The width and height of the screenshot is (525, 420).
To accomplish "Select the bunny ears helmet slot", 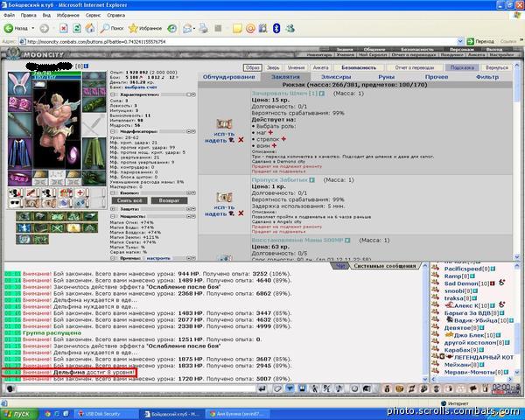I will tap(19, 83).
